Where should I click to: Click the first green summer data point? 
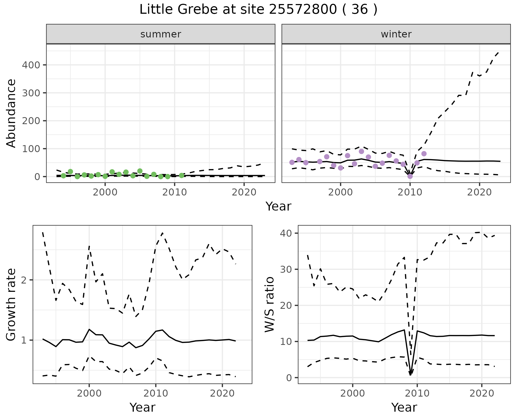(x=63, y=176)
